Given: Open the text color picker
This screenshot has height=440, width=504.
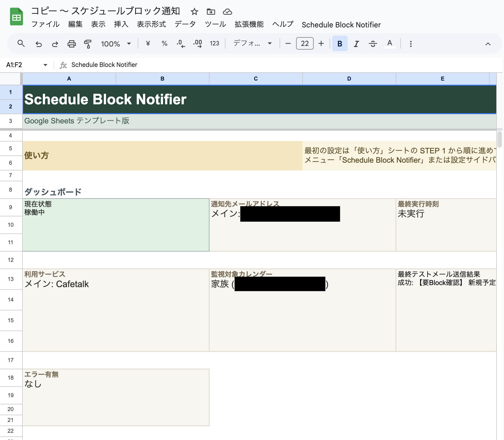Looking at the screenshot, I should tap(389, 44).
